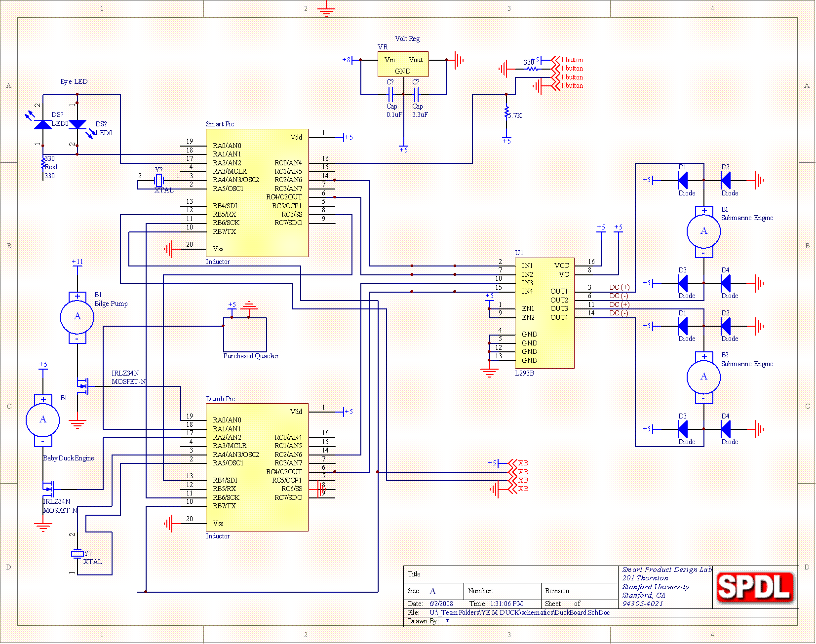Select the Smart Product Design Lab address text
816x644 pixels.
(666, 586)
